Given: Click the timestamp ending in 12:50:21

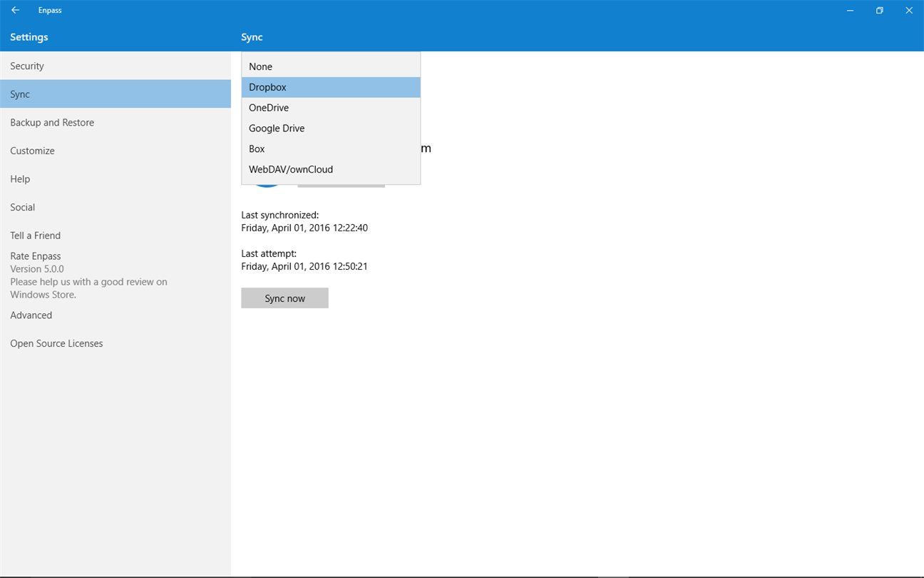Looking at the screenshot, I should click(x=304, y=267).
